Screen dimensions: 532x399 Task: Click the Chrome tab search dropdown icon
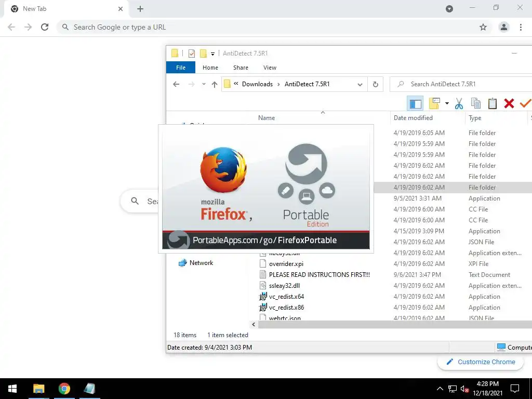pos(449,9)
